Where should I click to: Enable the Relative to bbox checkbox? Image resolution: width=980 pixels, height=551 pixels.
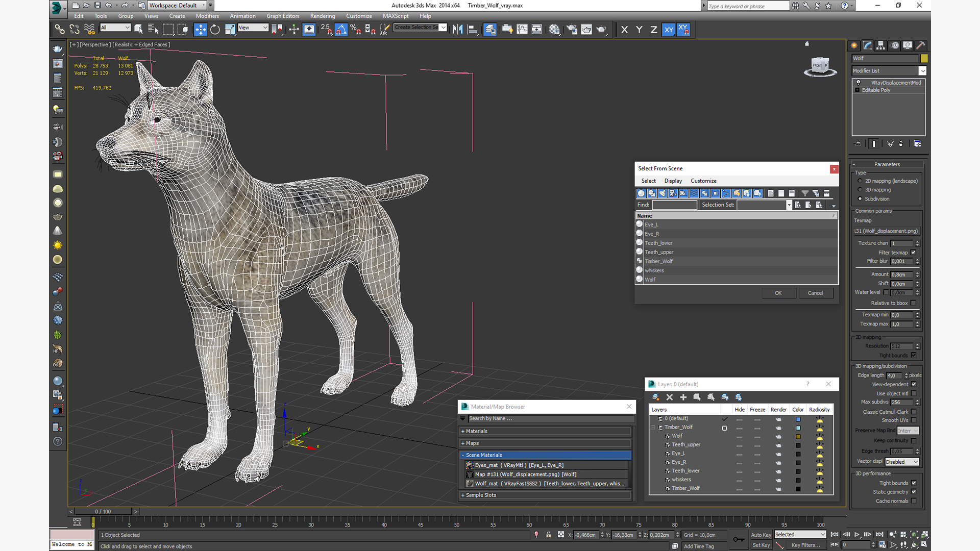[914, 303]
